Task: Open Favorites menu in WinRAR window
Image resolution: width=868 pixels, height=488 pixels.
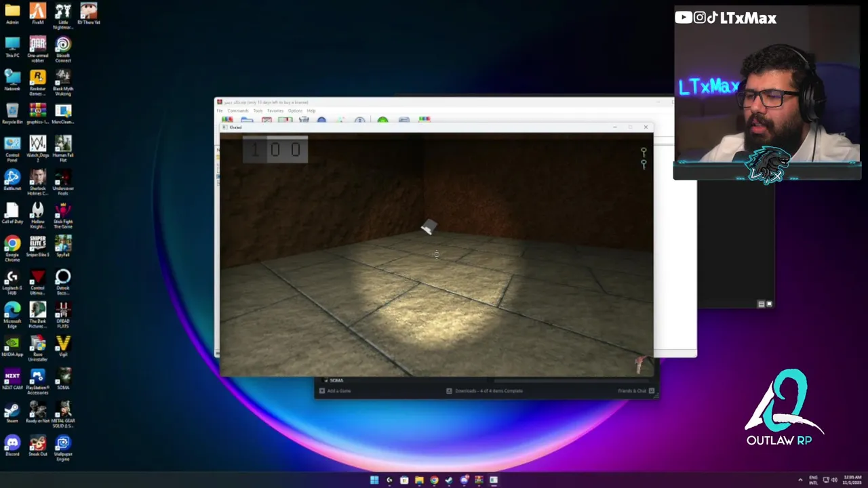Action: [x=275, y=110]
